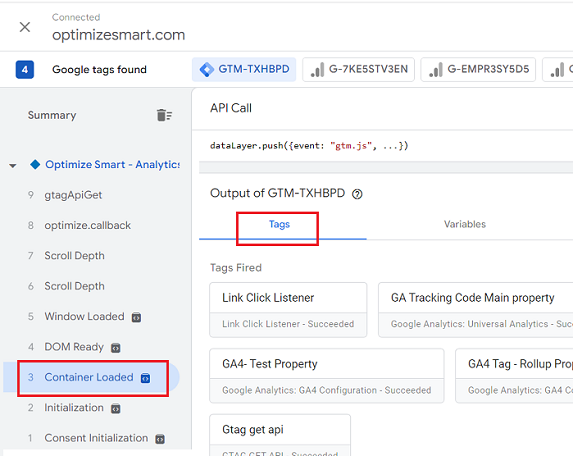The width and height of the screenshot is (573, 456).
Task: Switch to the G-EMPR3SY5D5 tag
Action: [478, 69]
